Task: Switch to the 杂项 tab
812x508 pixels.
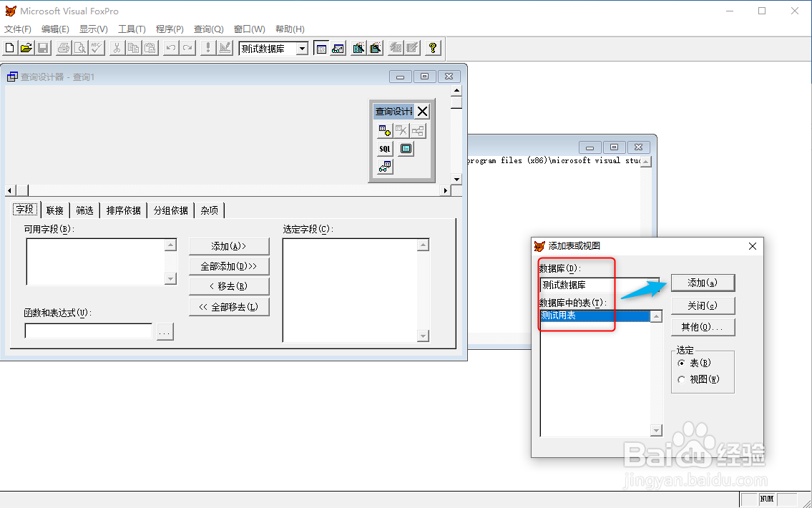Action: pos(209,210)
